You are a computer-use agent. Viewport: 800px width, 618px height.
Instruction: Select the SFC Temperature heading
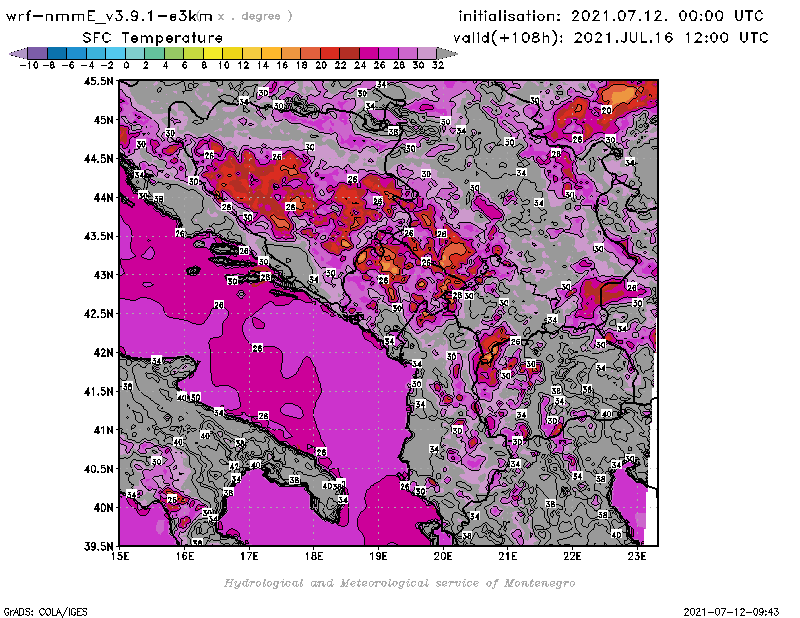pyautogui.click(x=153, y=38)
